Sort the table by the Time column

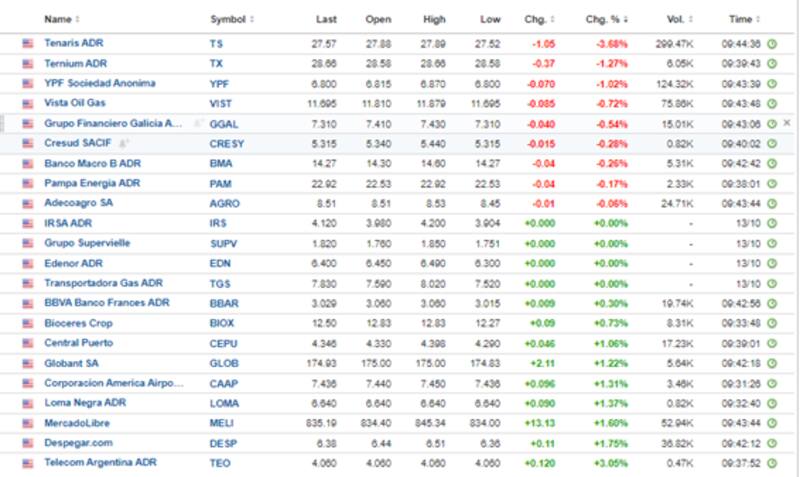(742, 20)
